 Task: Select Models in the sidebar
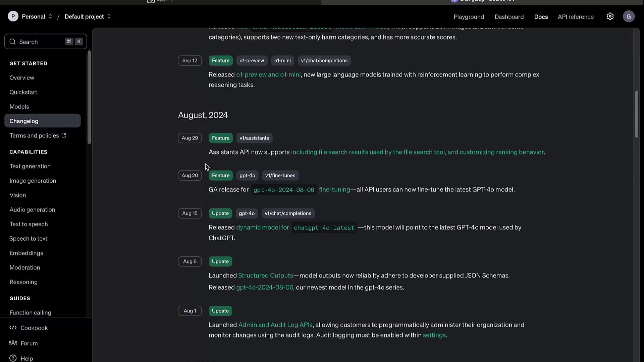click(x=19, y=107)
